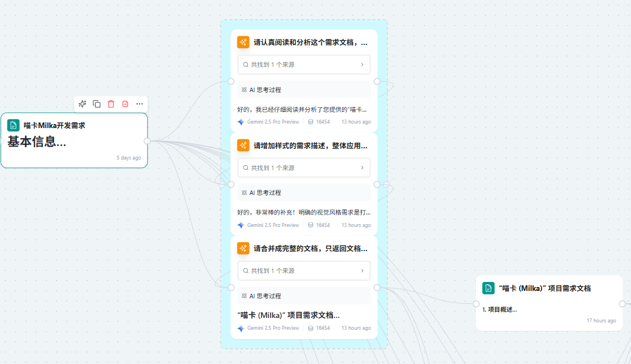Click 16454 token value in 请认真阅读 card
Image resolution: width=631 pixels, height=364 pixels.
(x=323, y=122)
